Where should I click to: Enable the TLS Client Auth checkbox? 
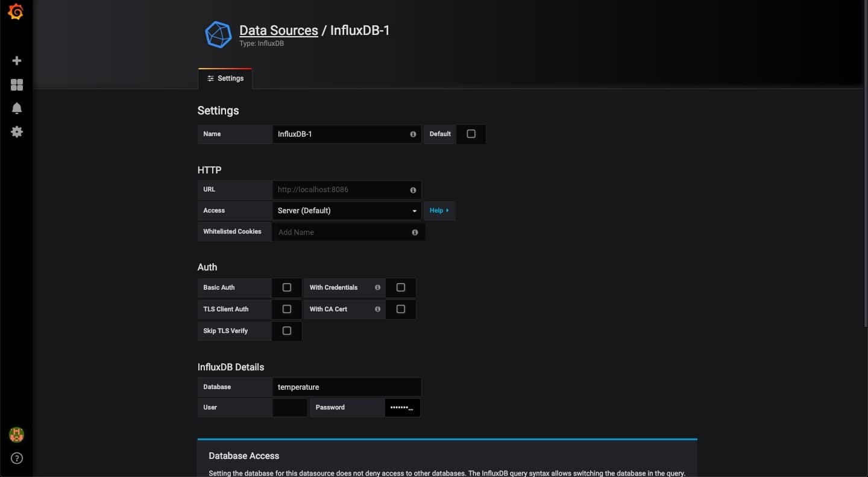pyautogui.click(x=287, y=309)
